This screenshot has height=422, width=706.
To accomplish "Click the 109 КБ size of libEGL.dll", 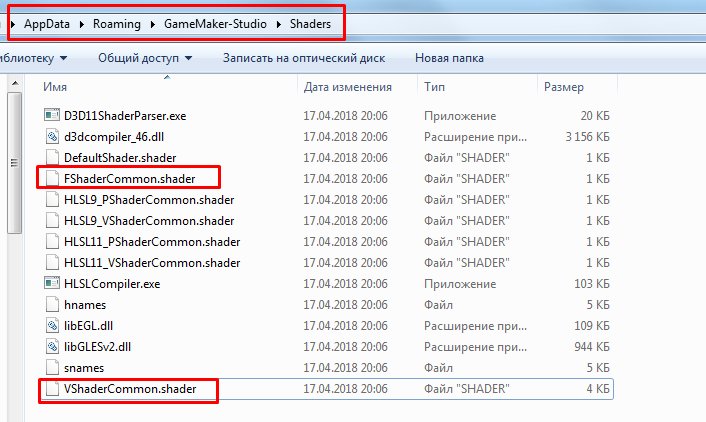I will coord(592,326).
